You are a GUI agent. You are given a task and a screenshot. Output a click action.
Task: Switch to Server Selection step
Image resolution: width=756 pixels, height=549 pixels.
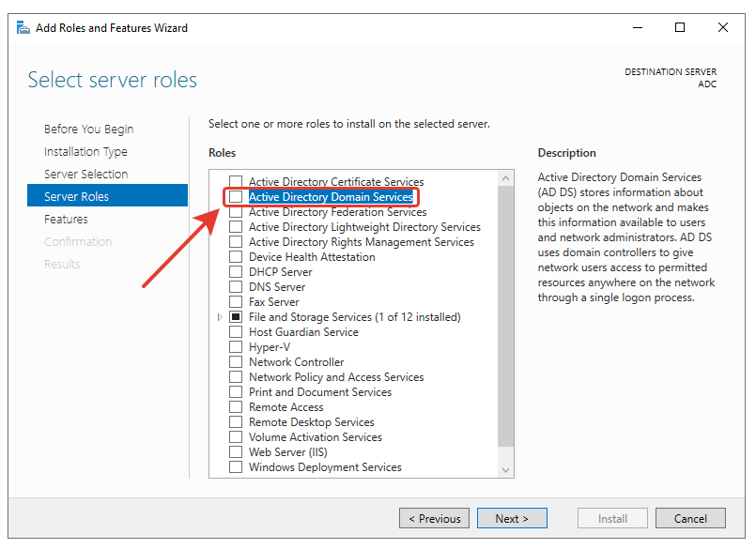85,175
